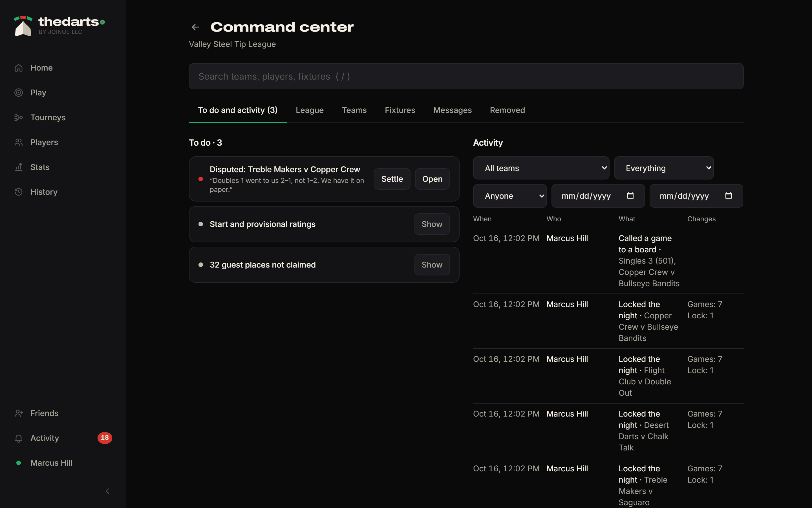
Task: Open the Everything filter dropdown
Action: coord(664,168)
